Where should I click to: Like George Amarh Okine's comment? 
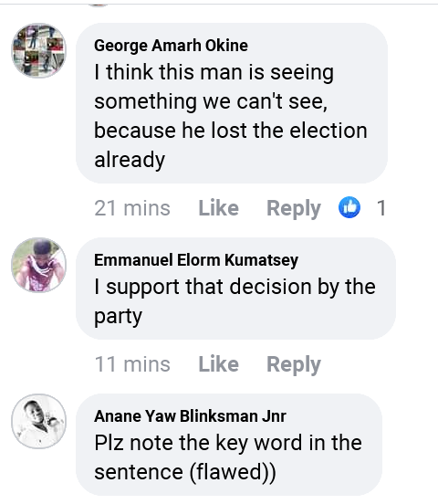click(x=218, y=208)
